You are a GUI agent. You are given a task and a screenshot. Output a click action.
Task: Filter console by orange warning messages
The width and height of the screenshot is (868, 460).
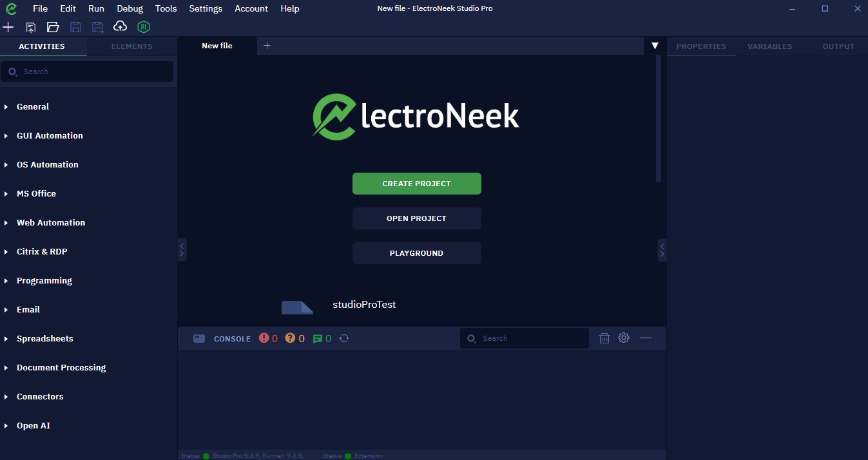[x=295, y=338]
